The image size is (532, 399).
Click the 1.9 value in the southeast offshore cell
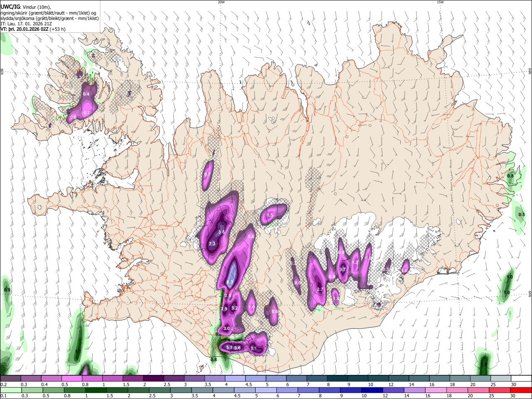click(x=484, y=365)
